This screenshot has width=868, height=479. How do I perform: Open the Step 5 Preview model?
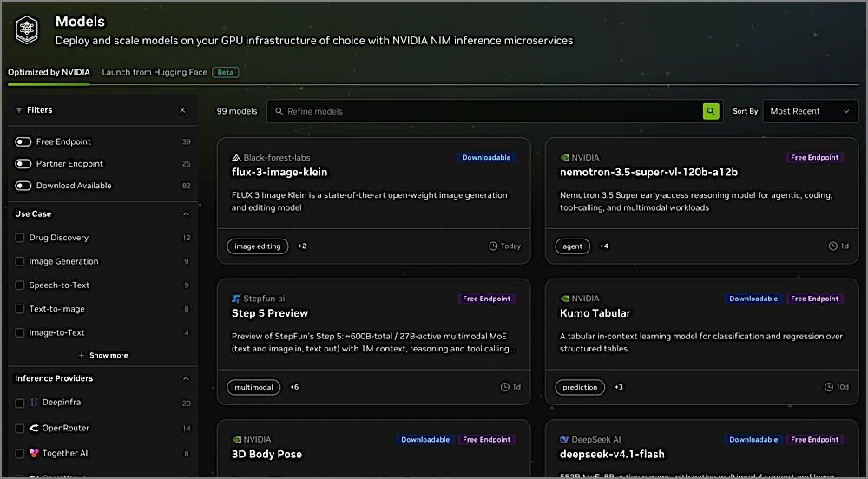(270, 313)
